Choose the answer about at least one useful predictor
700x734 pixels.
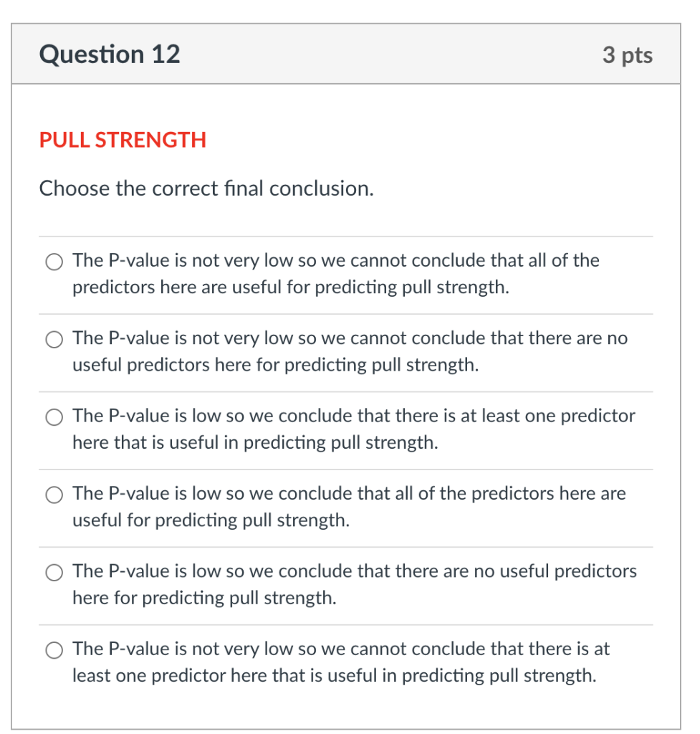click(54, 416)
